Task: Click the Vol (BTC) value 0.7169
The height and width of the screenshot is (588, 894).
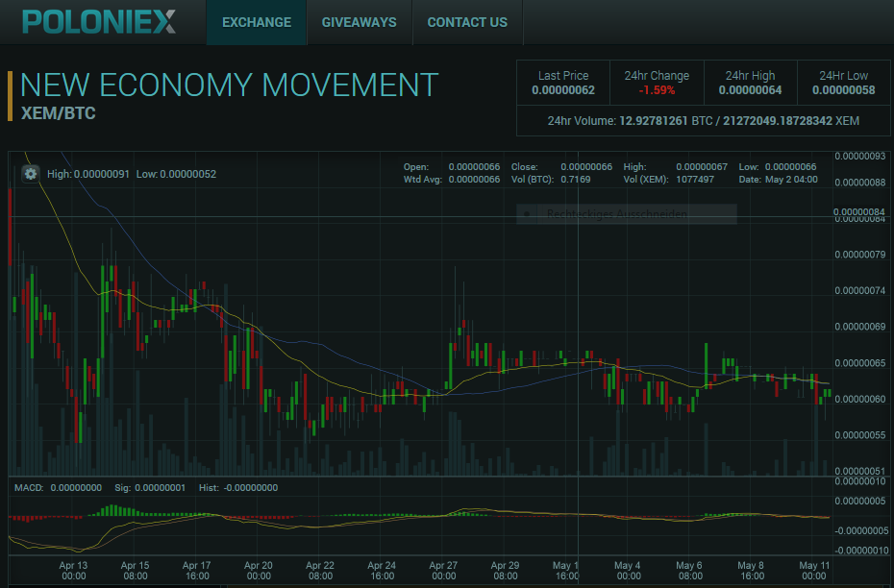Action: [576, 180]
